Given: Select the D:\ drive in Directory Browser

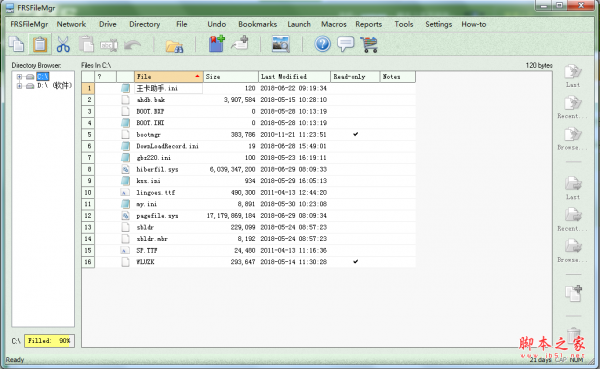Looking at the screenshot, I should point(54,86).
